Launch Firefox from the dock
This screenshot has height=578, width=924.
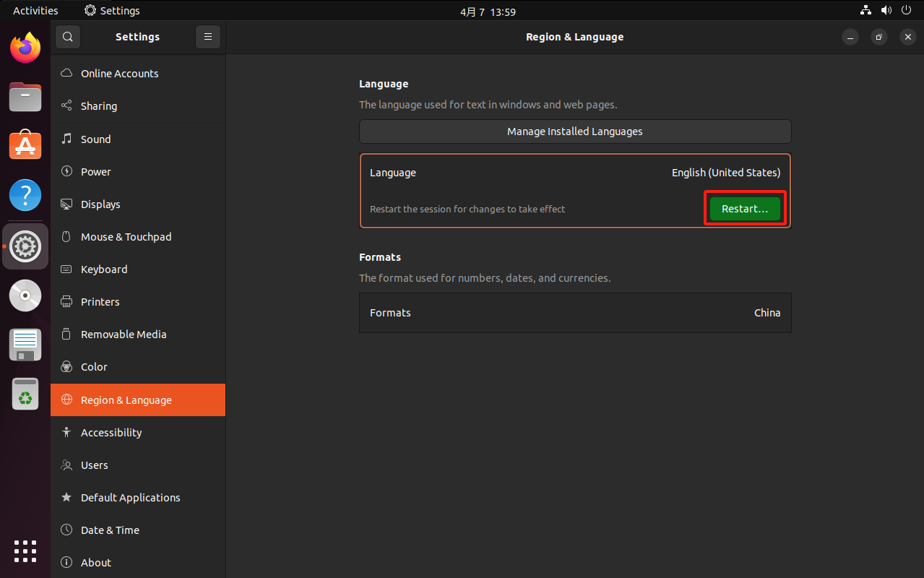pos(25,48)
